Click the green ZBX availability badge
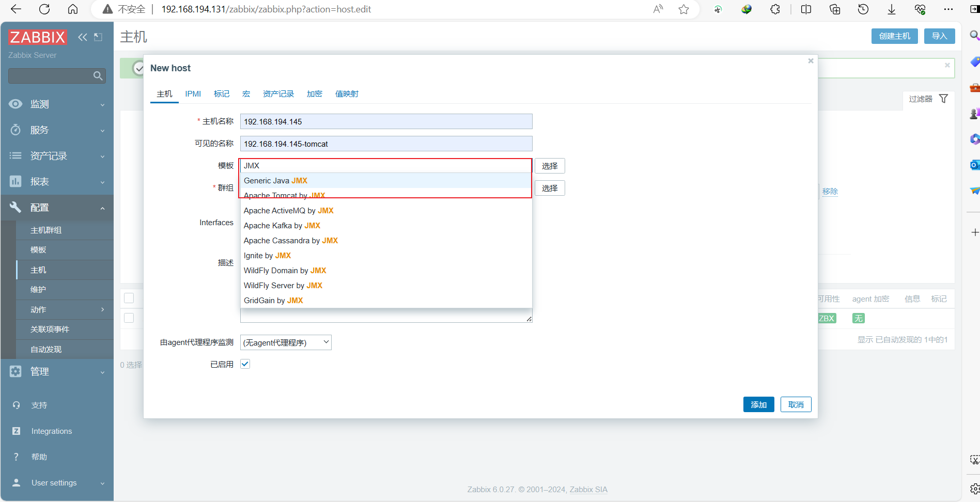 pos(827,318)
